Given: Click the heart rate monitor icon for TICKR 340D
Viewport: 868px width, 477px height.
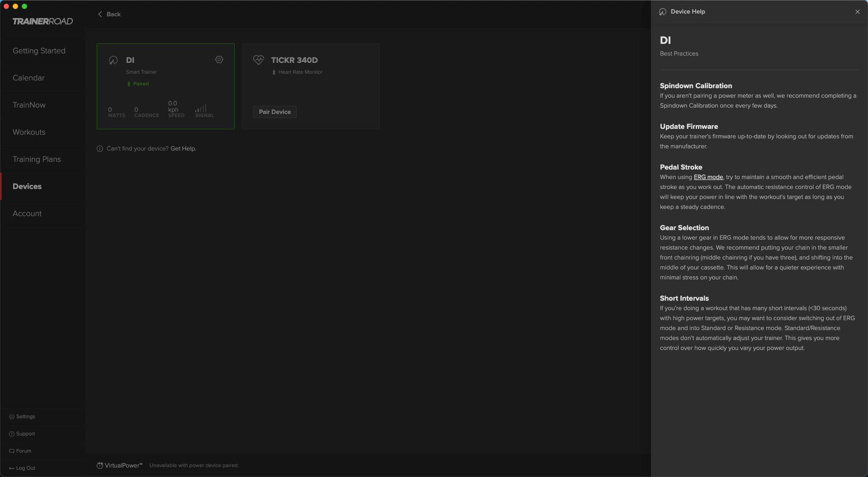Looking at the screenshot, I should point(259,60).
